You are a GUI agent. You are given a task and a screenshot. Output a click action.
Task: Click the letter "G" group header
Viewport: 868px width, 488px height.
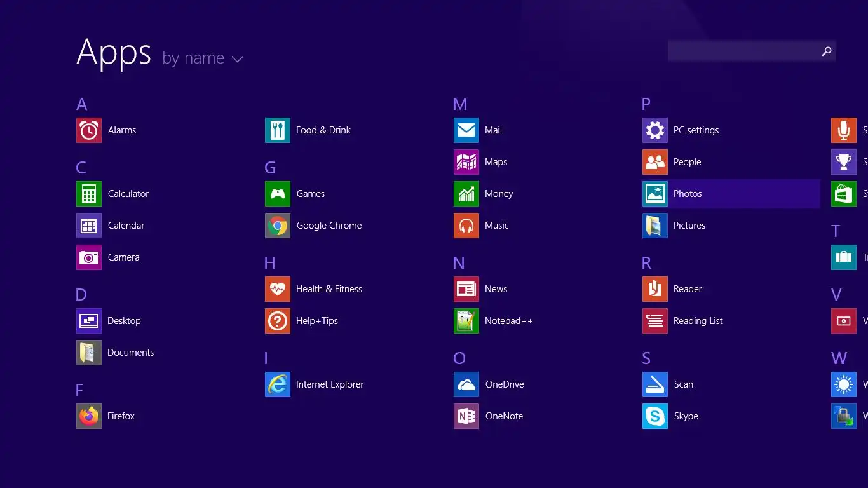click(270, 168)
